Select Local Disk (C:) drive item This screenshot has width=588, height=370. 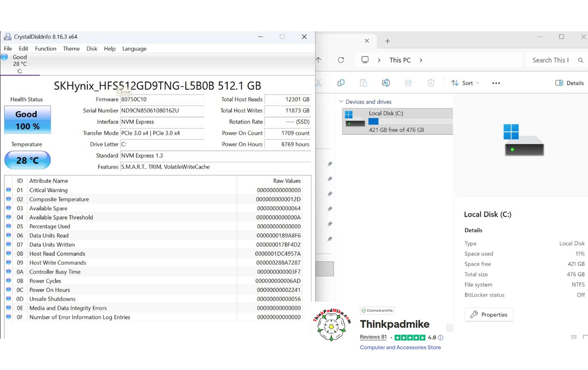click(x=397, y=121)
